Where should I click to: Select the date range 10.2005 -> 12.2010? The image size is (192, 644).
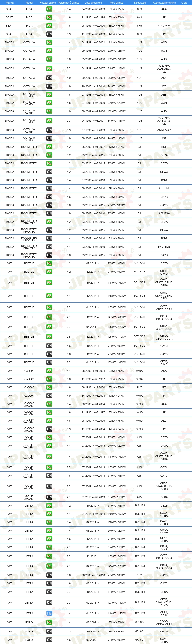point(93,86)
